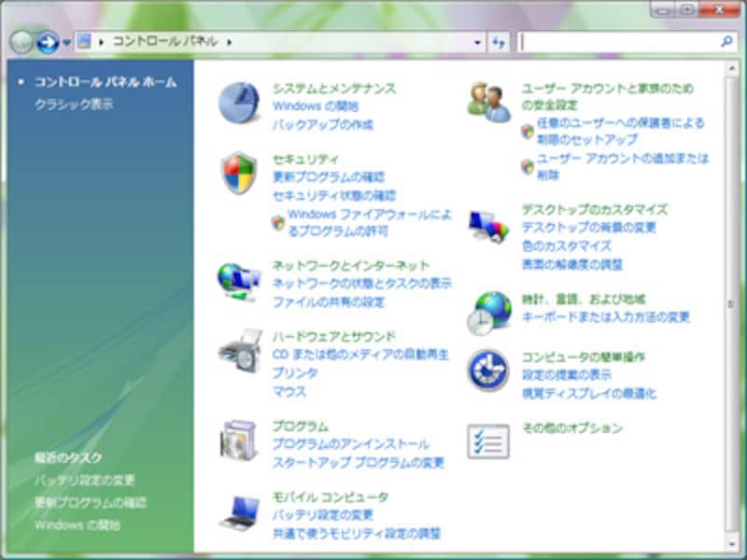This screenshot has width=747, height=560.
Task: Click the laptop icon for モバイル コンピュータ
Action: tap(240, 512)
